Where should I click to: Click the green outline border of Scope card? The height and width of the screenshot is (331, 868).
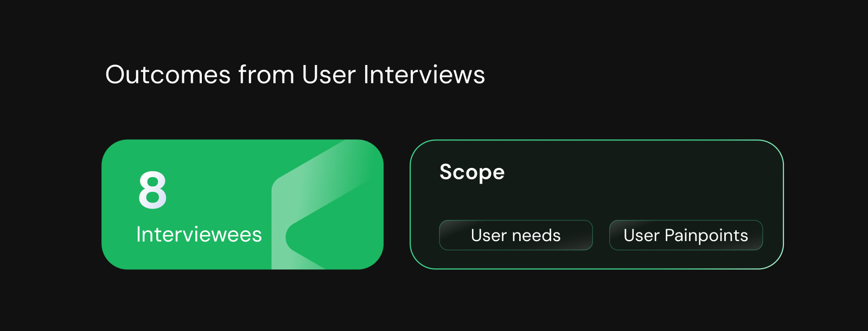pos(597,140)
